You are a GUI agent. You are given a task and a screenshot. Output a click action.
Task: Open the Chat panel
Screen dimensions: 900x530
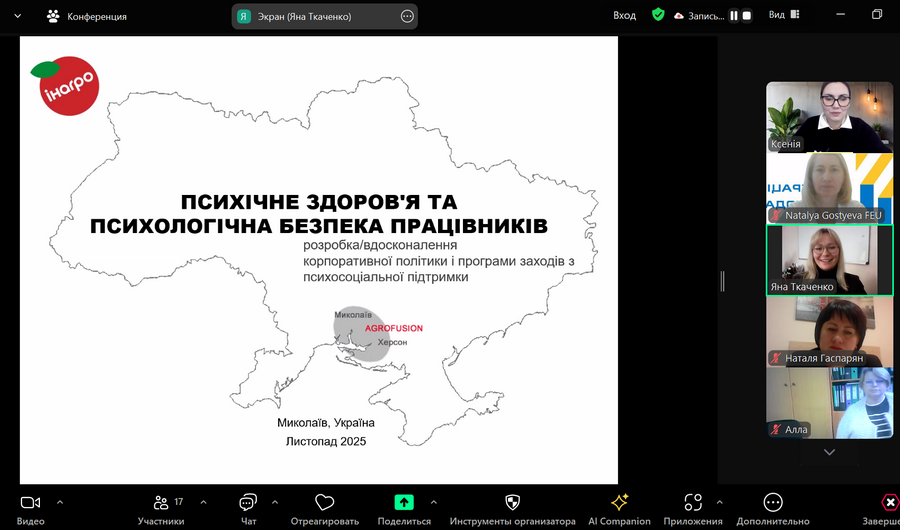[248, 502]
